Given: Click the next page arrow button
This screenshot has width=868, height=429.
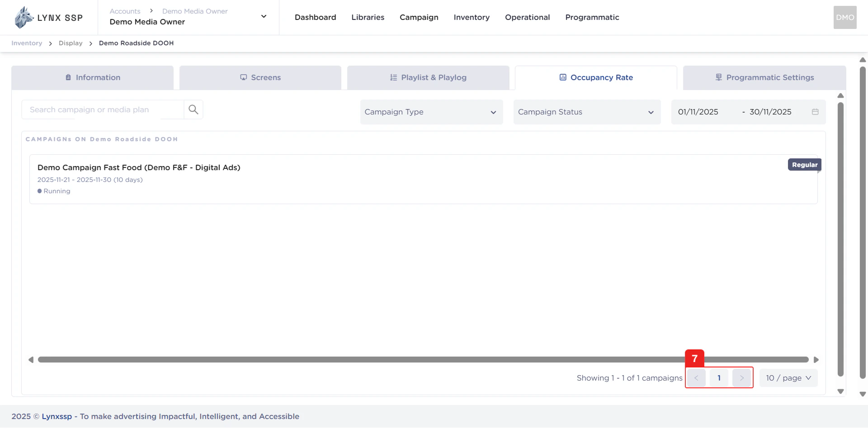Looking at the screenshot, I should pyautogui.click(x=741, y=378).
